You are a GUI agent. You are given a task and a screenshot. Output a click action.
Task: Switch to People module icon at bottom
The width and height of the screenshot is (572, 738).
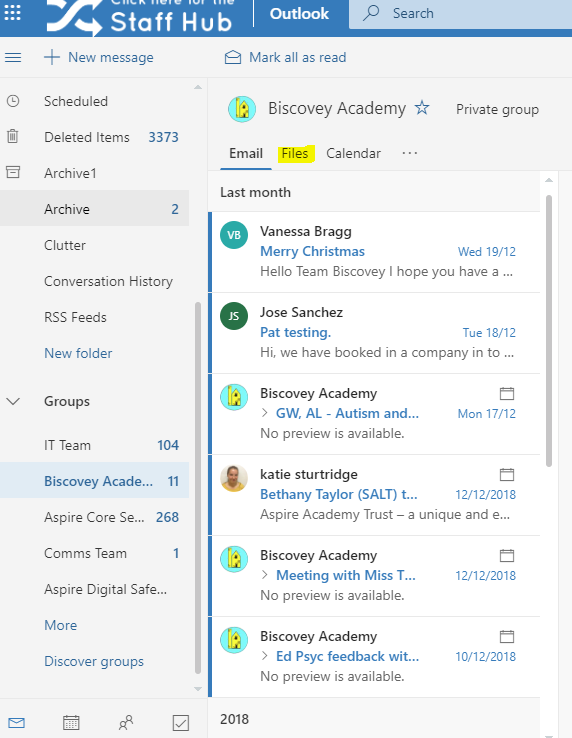[x=126, y=722]
